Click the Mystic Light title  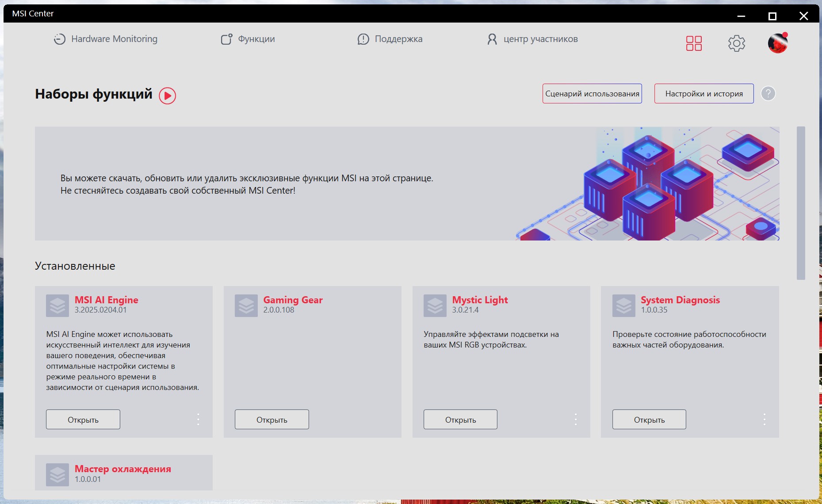480,300
